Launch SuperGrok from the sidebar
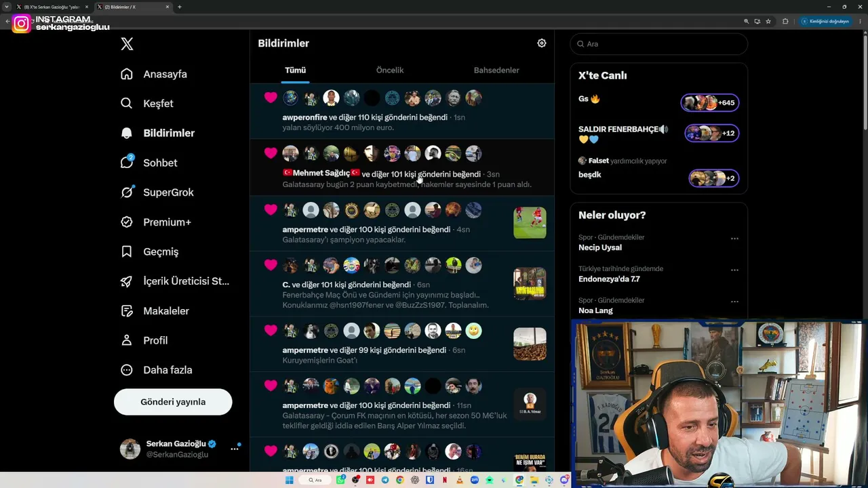868x488 pixels. 157,192
